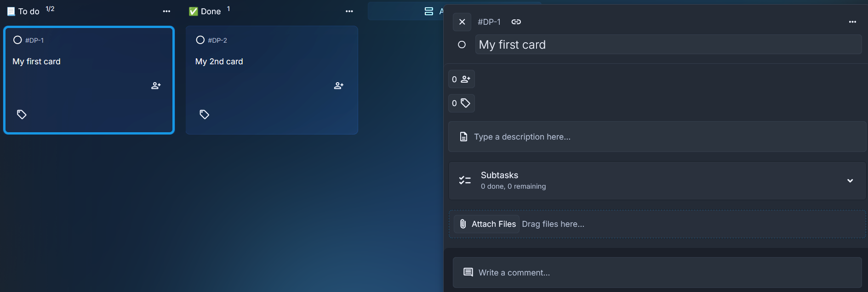868x292 pixels.
Task: Open the My 2nd card
Action: (272, 80)
